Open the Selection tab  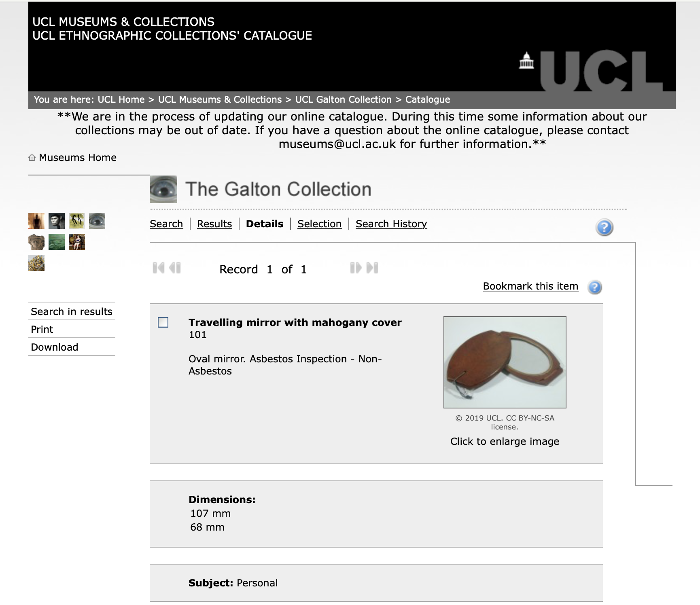coord(319,224)
